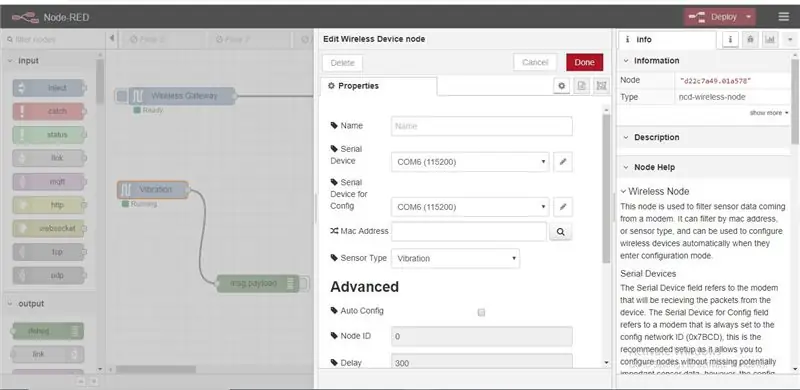Open the Deploy options dropdown arrow
The image size is (800, 390).
748,17
